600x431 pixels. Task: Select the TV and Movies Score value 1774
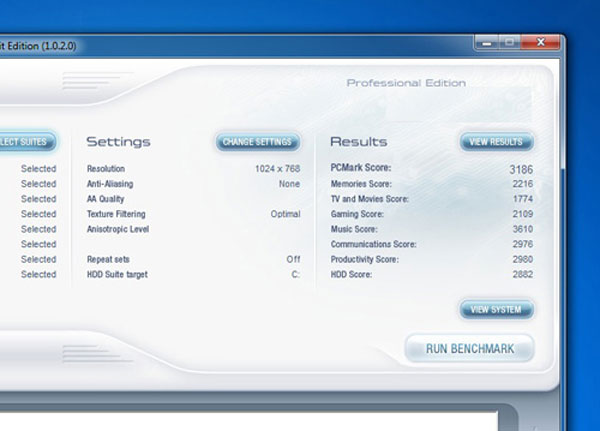click(523, 199)
